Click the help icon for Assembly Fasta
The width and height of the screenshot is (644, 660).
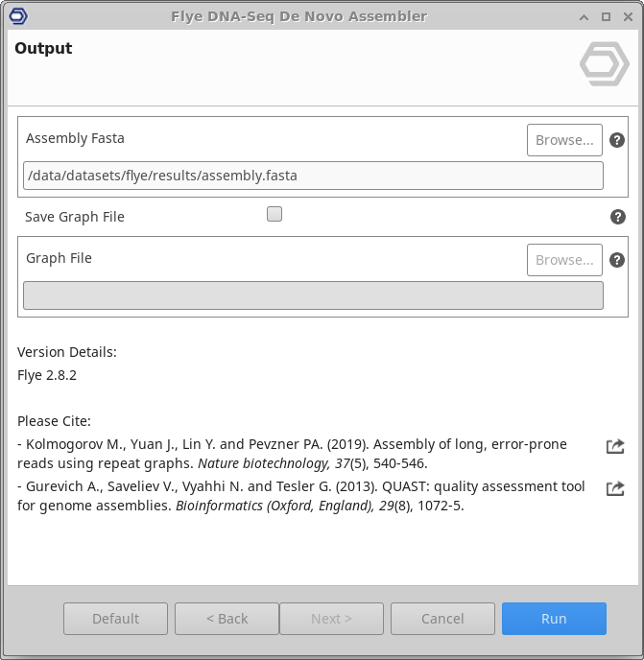[x=618, y=140]
